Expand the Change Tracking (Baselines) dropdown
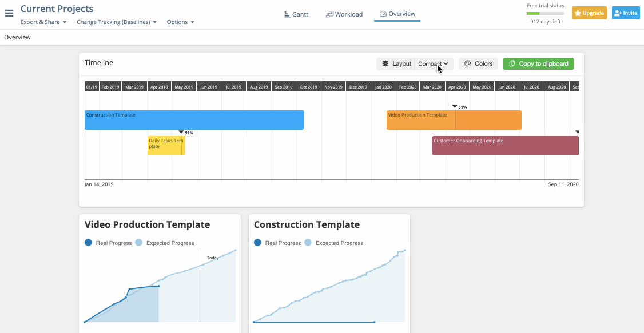The image size is (644, 333). point(117,22)
